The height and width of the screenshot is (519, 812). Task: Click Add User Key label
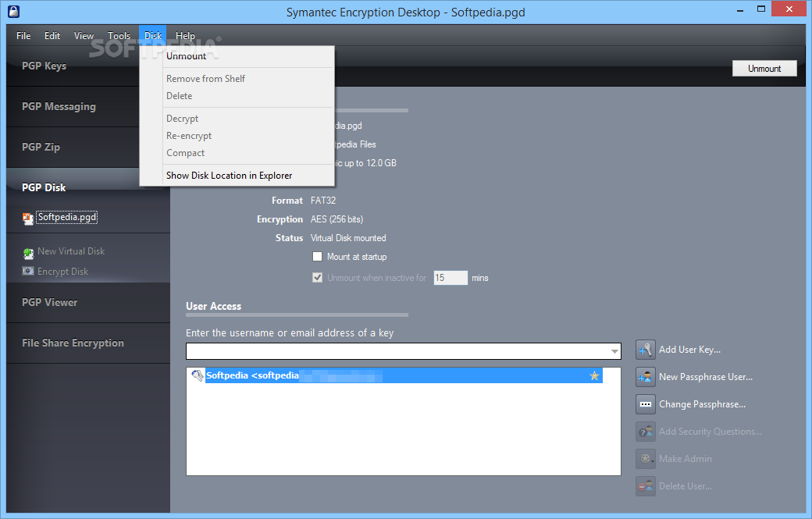[689, 350]
